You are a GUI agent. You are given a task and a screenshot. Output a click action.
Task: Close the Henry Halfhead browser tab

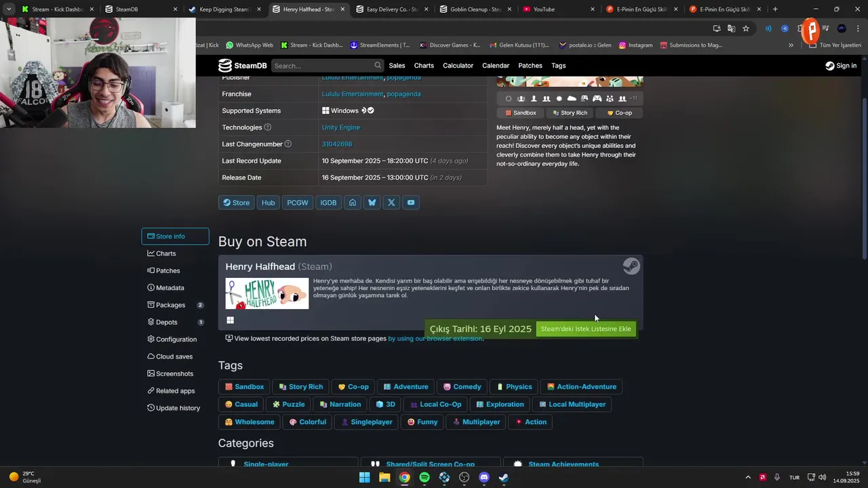click(342, 9)
